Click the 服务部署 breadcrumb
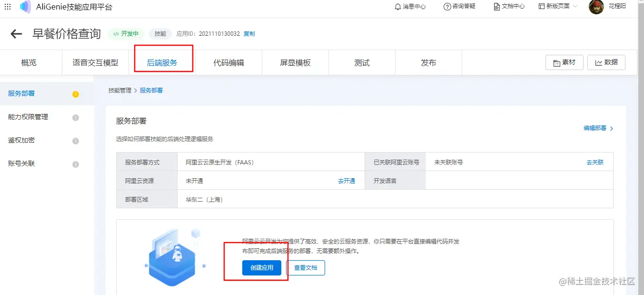This screenshot has height=295, width=644. click(x=151, y=90)
